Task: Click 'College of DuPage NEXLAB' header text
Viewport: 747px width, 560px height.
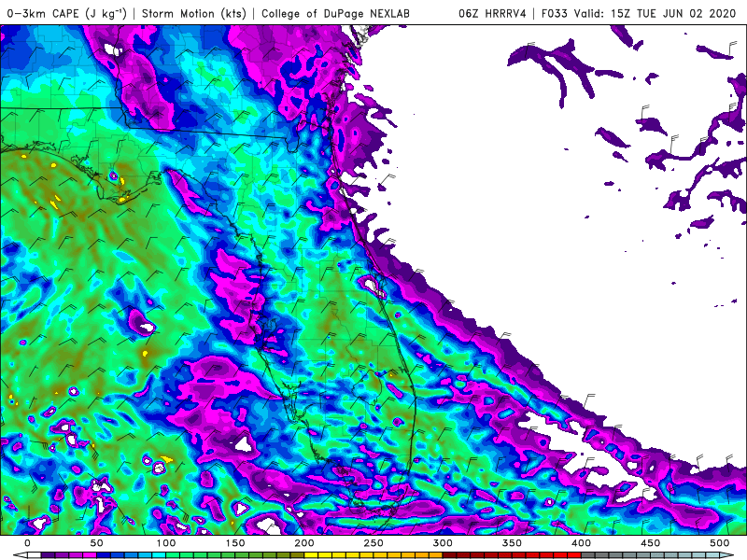Action: point(335,13)
